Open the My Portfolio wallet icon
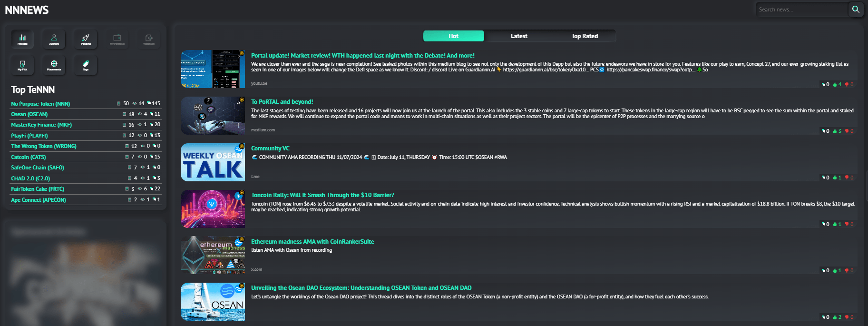The height and width of the screenshot is (326, 868). (x=117, y=39)
